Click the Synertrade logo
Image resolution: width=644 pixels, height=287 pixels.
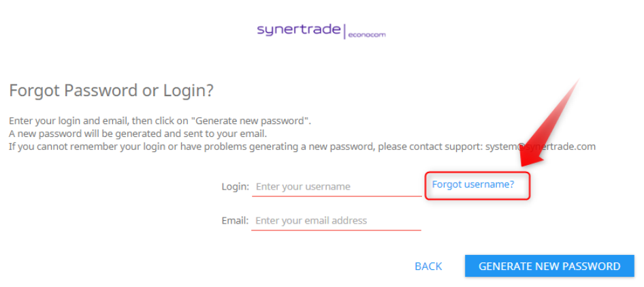[299, 30]
